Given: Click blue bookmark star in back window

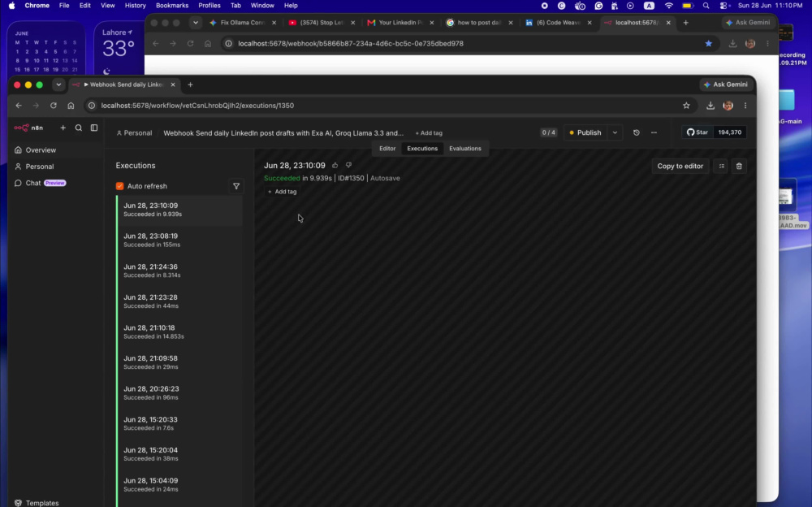Looking at the screenshot, I should pos(708,44).
